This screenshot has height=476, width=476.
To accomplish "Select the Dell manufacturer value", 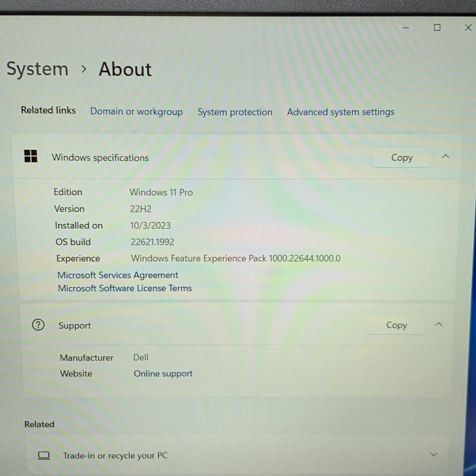I will pyautogui.click(x=141, y=357).
